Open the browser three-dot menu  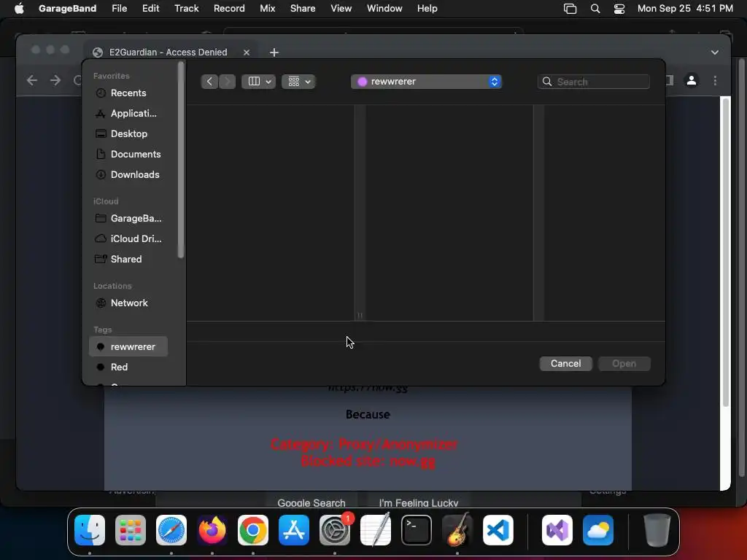(x=715, y=80)
